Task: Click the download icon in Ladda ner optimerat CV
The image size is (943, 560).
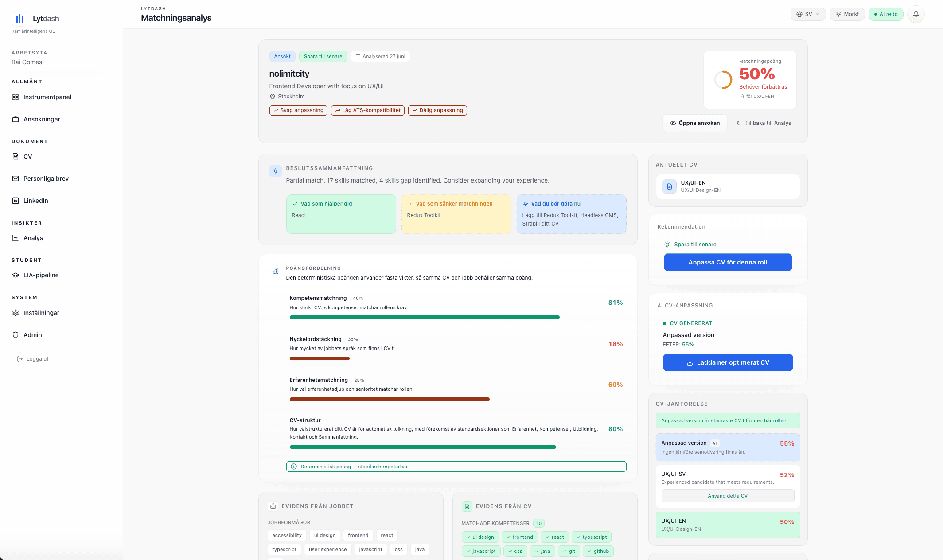Action: [x=690, y=362]
